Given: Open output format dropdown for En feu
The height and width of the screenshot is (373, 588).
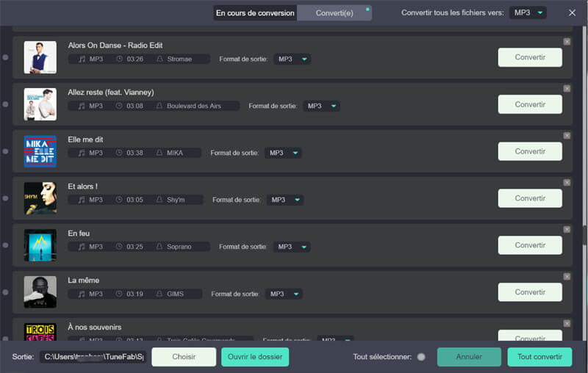Looking at the screenshot, I should [292, 247].
